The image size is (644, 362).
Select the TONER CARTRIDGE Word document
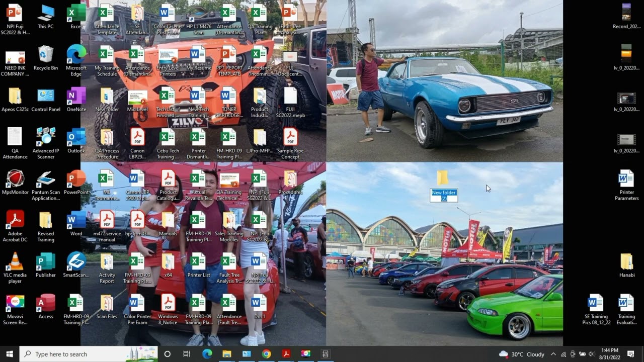click(229, 103)
